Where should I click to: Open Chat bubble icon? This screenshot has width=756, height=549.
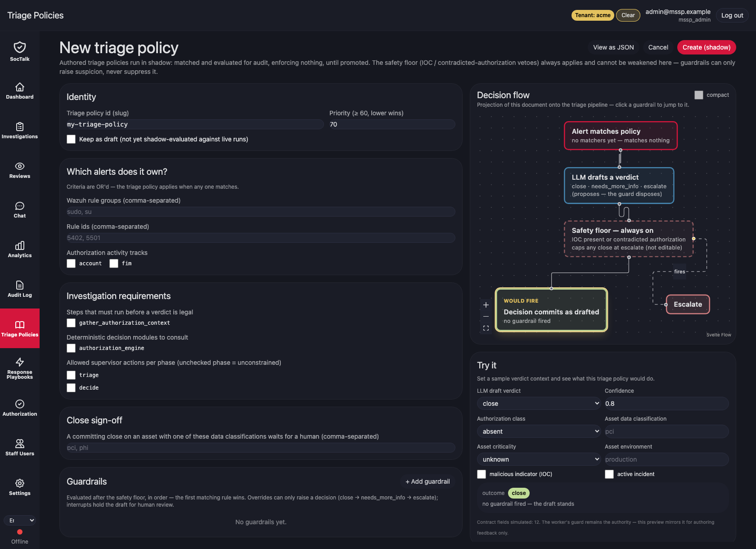coord(20,206)
